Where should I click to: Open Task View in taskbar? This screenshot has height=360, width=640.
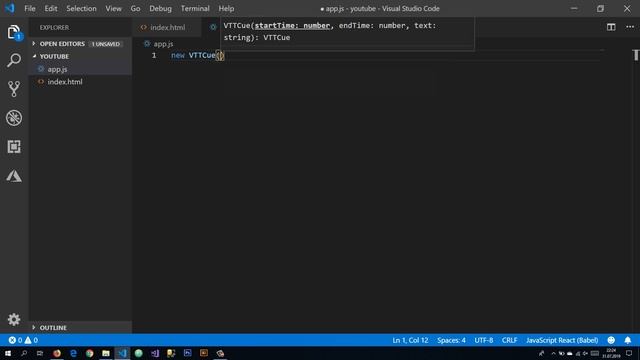click(x=40, y=353)
